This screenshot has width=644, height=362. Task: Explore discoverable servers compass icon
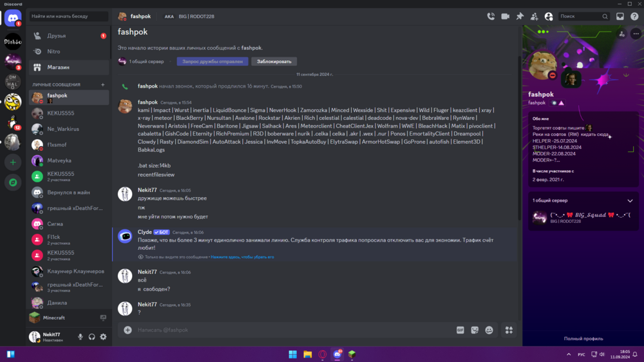13,182
